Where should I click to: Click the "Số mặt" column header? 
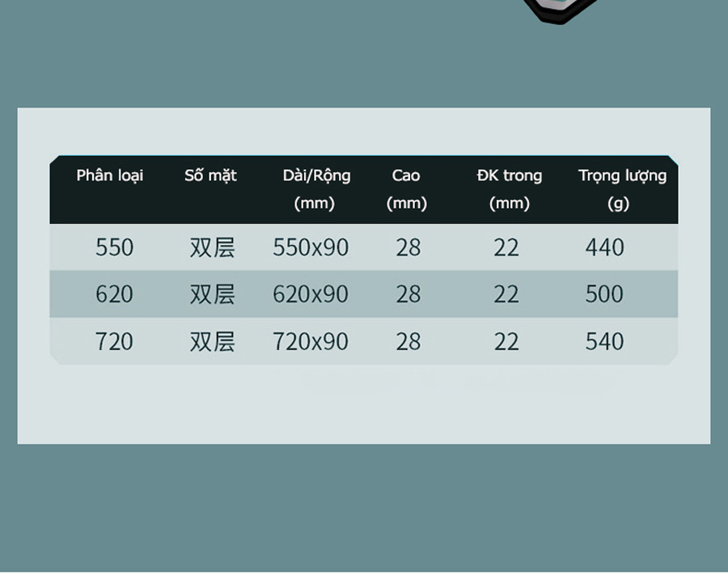[x=210, y=175]
